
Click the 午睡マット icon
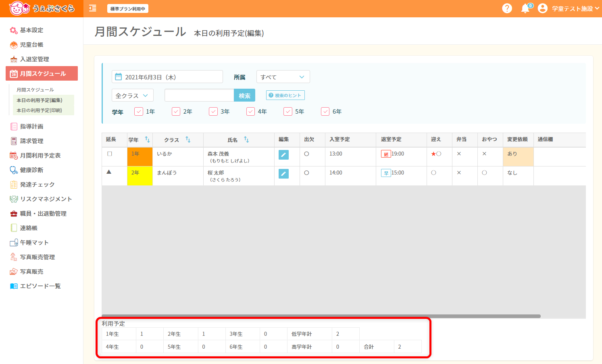(14, 243)
